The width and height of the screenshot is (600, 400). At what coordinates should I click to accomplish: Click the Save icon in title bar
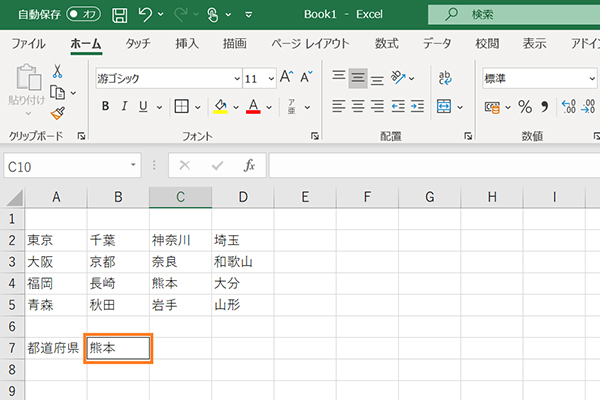120,15
